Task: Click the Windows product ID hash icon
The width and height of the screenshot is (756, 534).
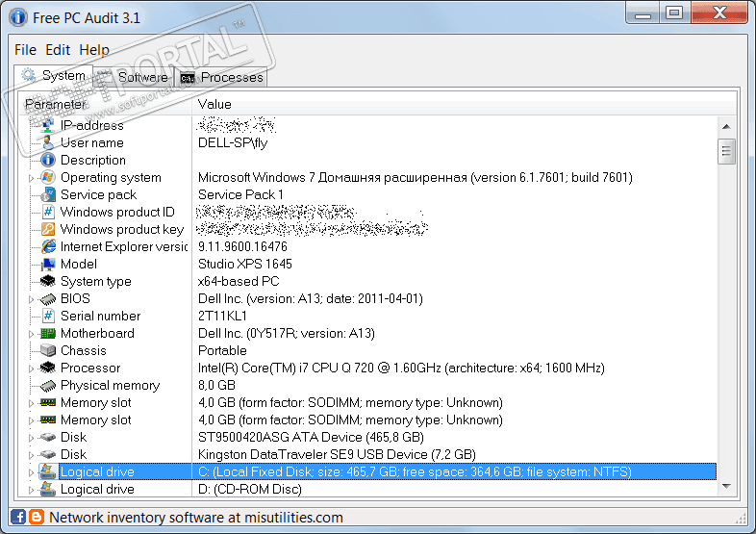Action: [48, 213]
